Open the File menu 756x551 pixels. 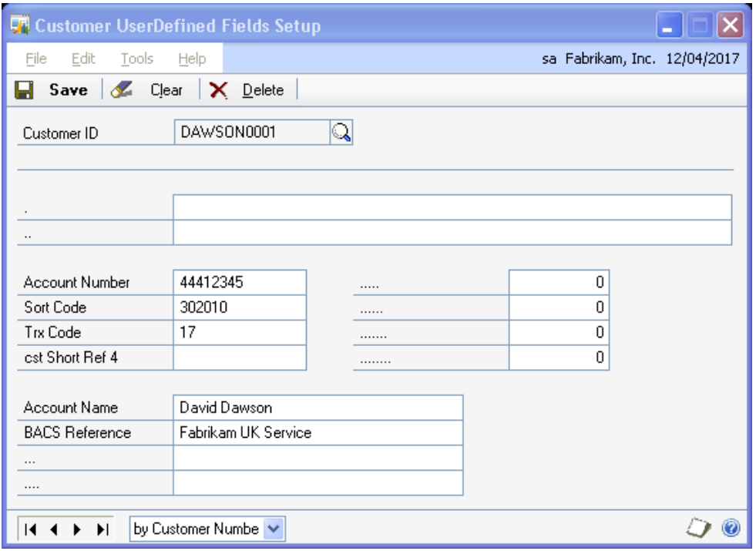pos(36,59)
